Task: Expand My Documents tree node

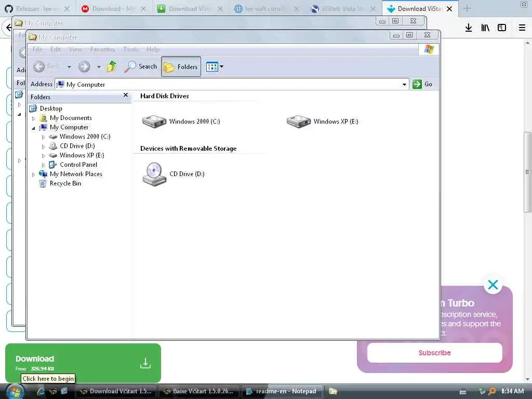Action: 33,118
